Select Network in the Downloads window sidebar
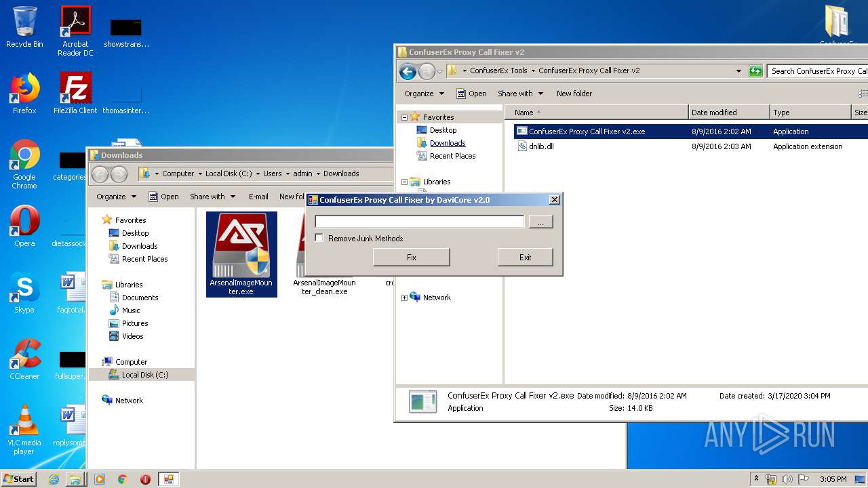 [x=129, y=401]
